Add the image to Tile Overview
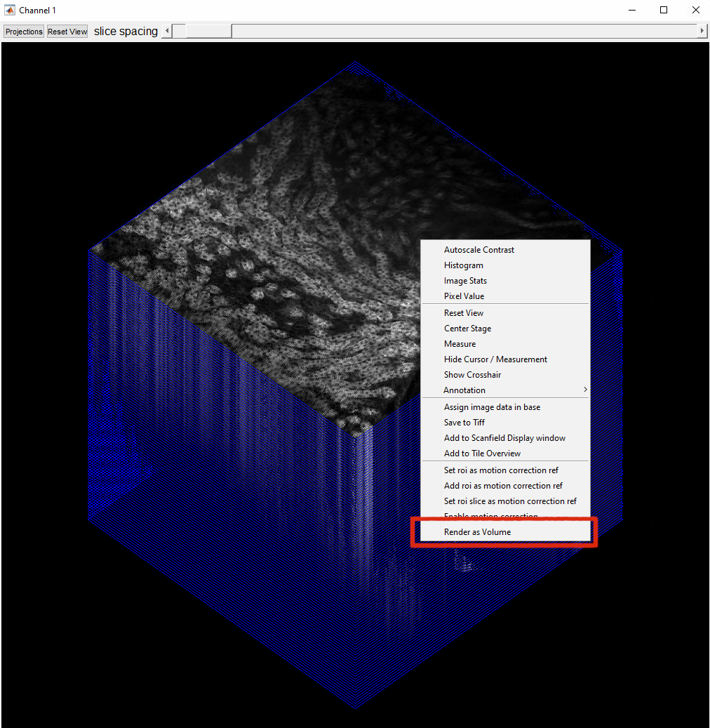The height and width of the screenshot is (728, 710). [483, 453]
